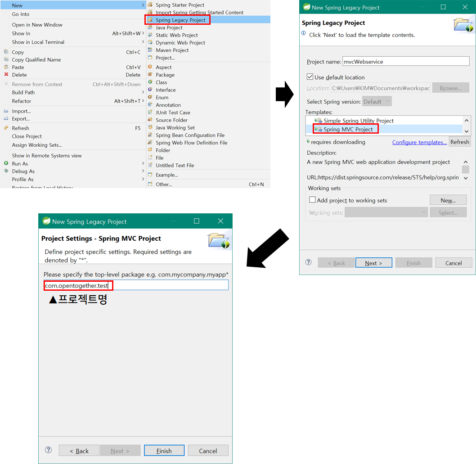Enable Add project to working sets
The height and width of the screenshot is (464, 476).
coord(312,200)
